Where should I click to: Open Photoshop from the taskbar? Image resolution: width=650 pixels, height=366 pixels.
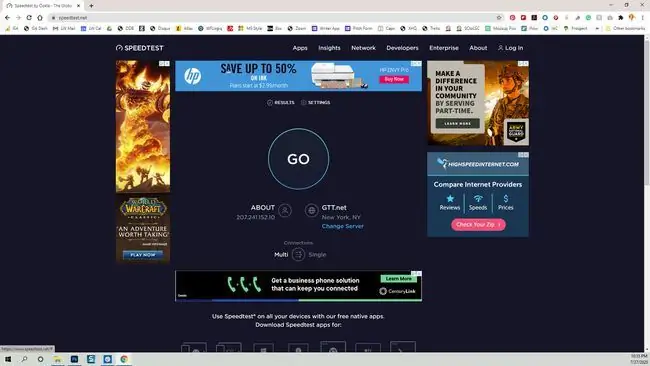pyautogui.click(x=74, y=359)
